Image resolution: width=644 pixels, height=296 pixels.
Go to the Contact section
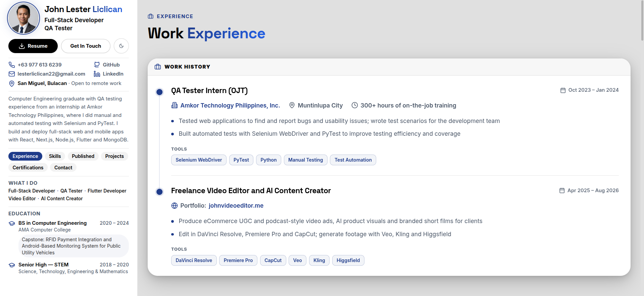tap(63, 168)
